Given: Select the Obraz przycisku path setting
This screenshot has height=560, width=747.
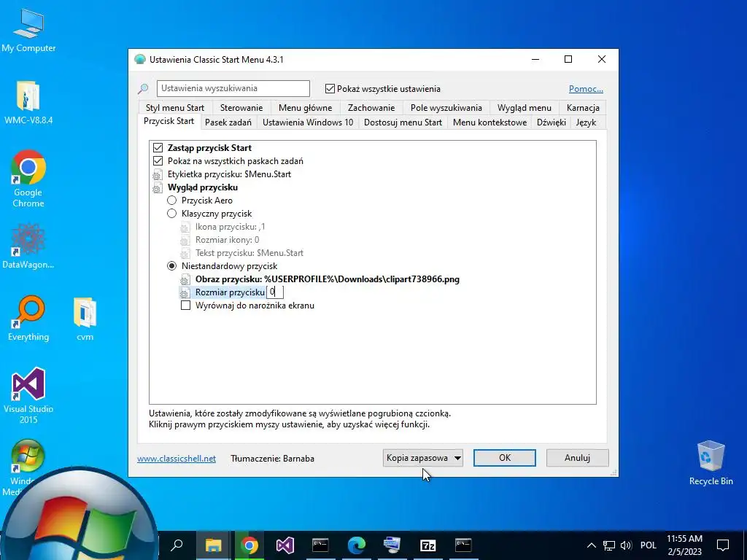Looking at the screenshot, I should [327, 279].
